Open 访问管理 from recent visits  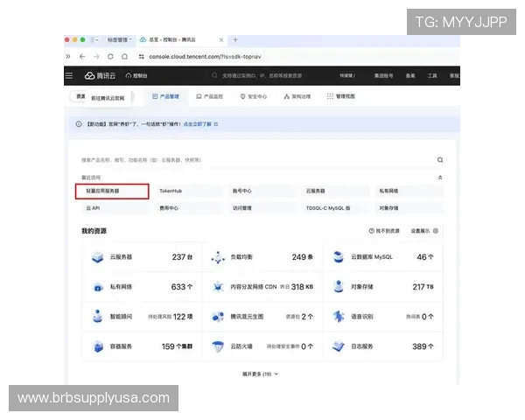click(262, 208)
